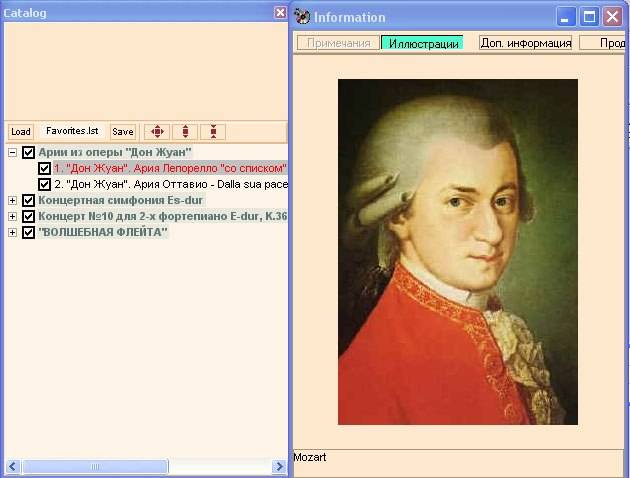Close the Information window

(612, 17)
